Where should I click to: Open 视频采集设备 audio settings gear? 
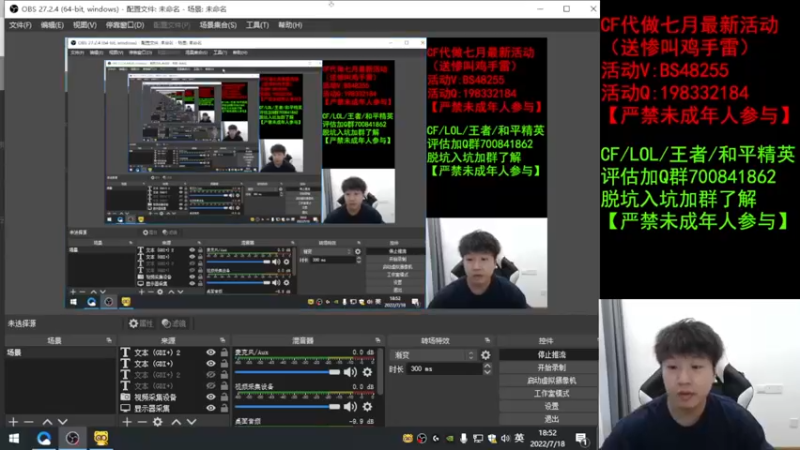click(367, 407)
